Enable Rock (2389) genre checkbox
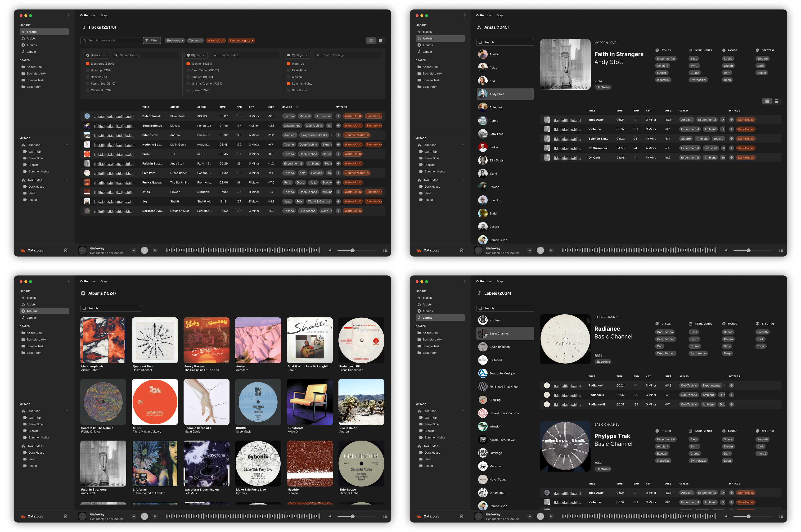The height and width of the screenshot is (532, 801). point(88,77)
